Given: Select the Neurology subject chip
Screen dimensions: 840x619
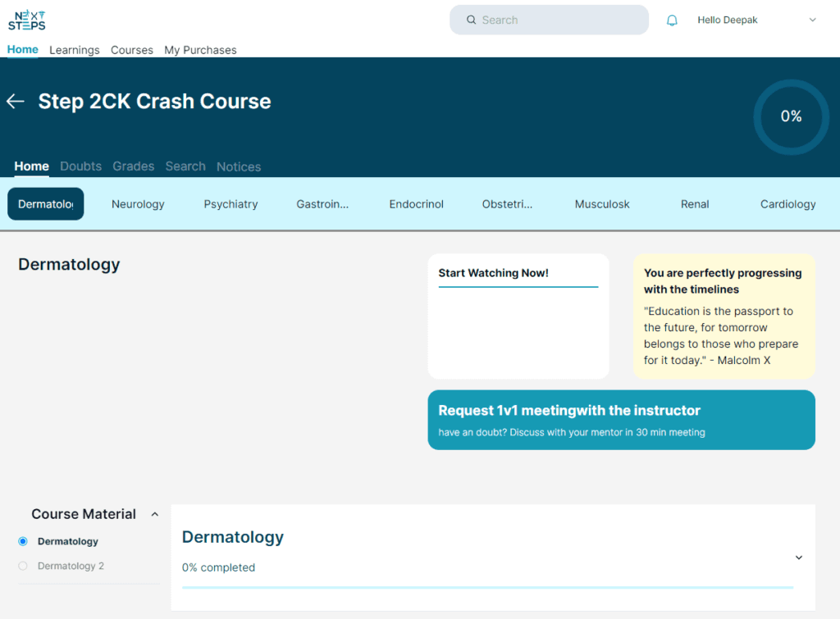Looking at the screenshot, I should tap(138, 203).
